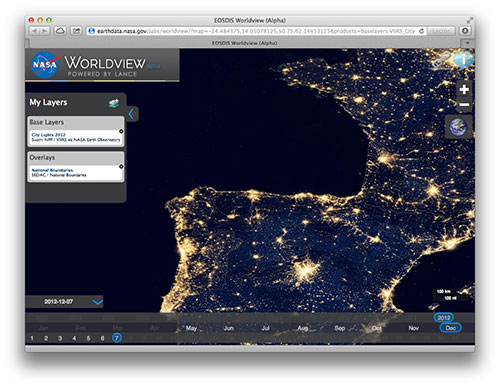Select the National Boundaries overlay entry

click(x=75, y=173)
